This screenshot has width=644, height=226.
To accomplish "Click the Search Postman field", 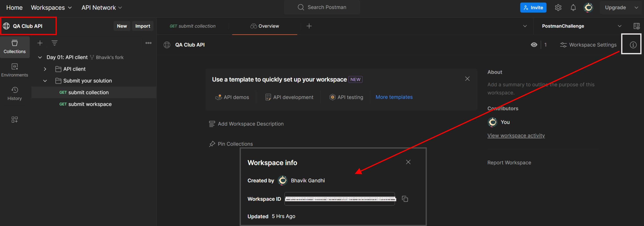I will tap(322, 7).
